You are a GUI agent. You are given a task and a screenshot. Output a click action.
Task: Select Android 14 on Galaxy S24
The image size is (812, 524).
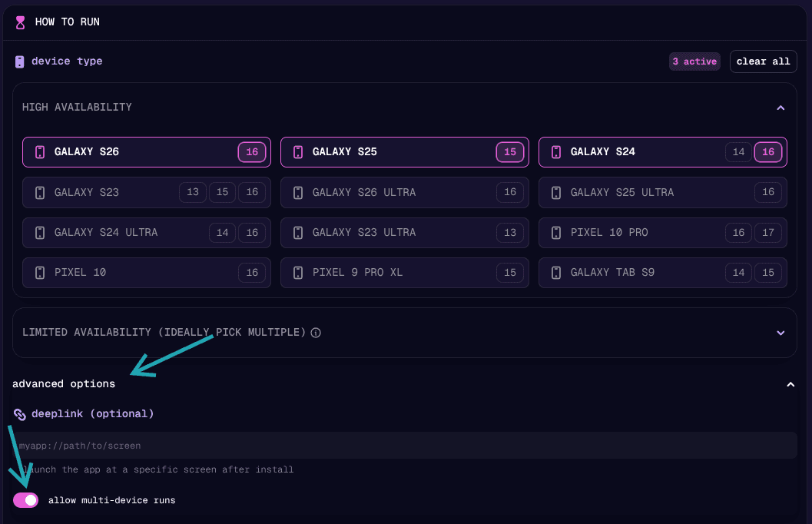click(x=738, y=151)
